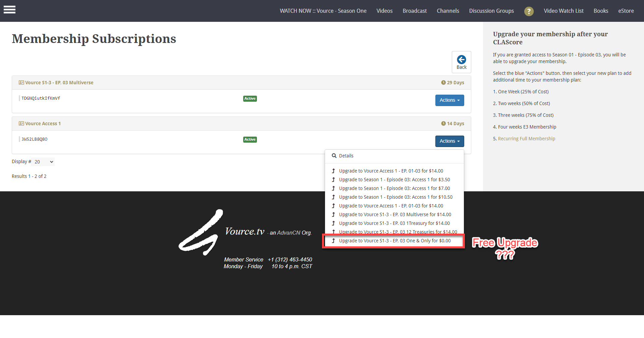Click the Results 1 - 2 of 2 text
Image resolution: width=644 pixels, height=338 pixels.
(29, 176)
